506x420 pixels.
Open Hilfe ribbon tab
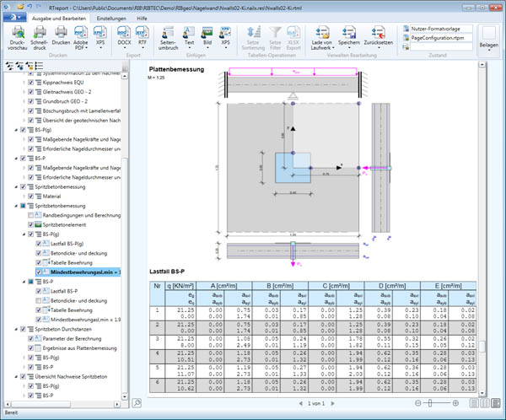(142, 19)
